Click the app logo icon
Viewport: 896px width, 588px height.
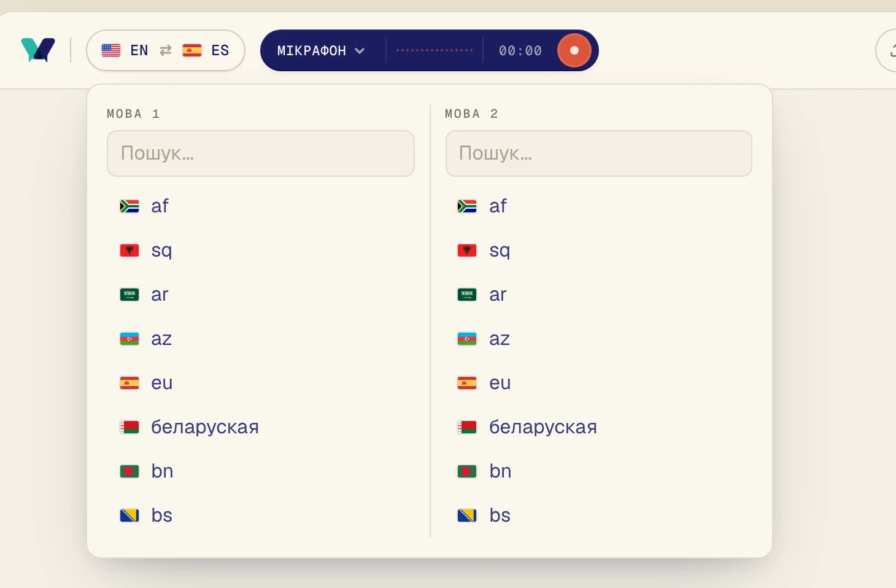coord(38,50)
